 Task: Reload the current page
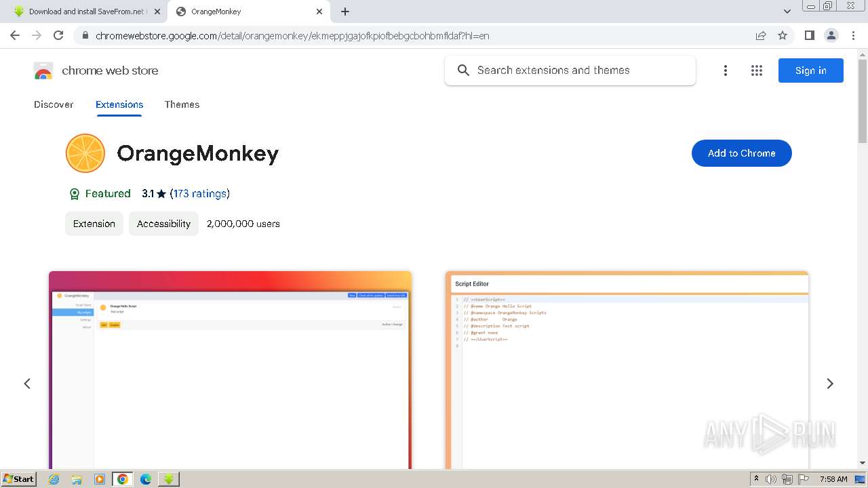(x=58, y=35)
